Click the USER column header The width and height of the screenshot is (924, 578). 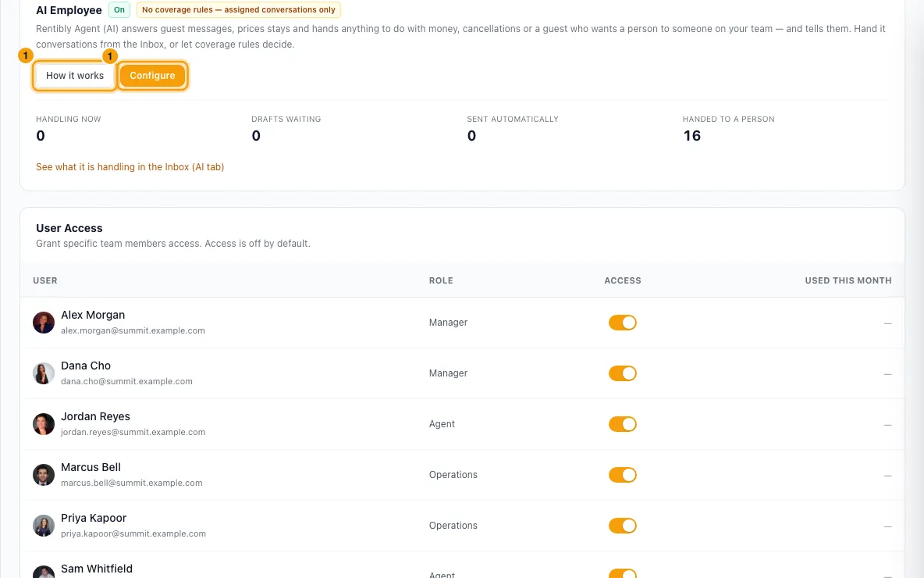[45, 280]
